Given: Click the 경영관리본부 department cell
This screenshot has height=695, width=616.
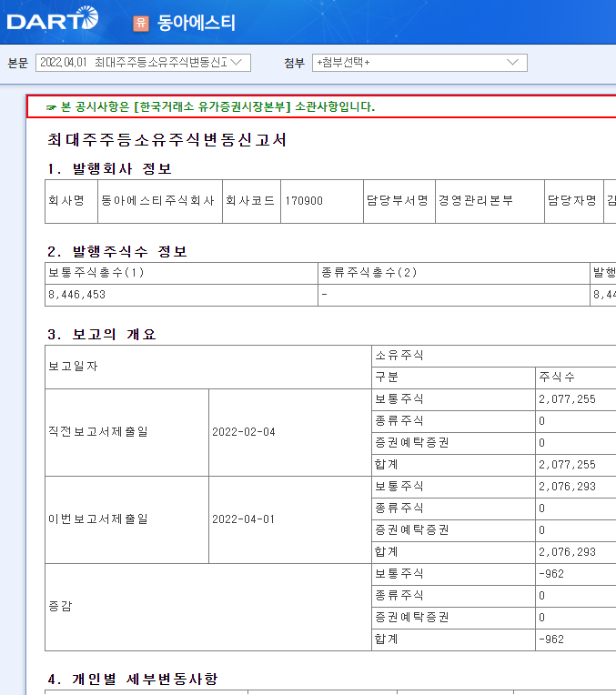Looking at the screenshot, I should (490, 201).
